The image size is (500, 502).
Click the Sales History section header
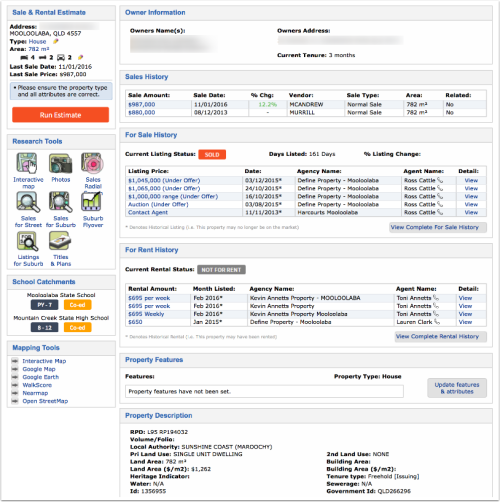tap(147, 77)
